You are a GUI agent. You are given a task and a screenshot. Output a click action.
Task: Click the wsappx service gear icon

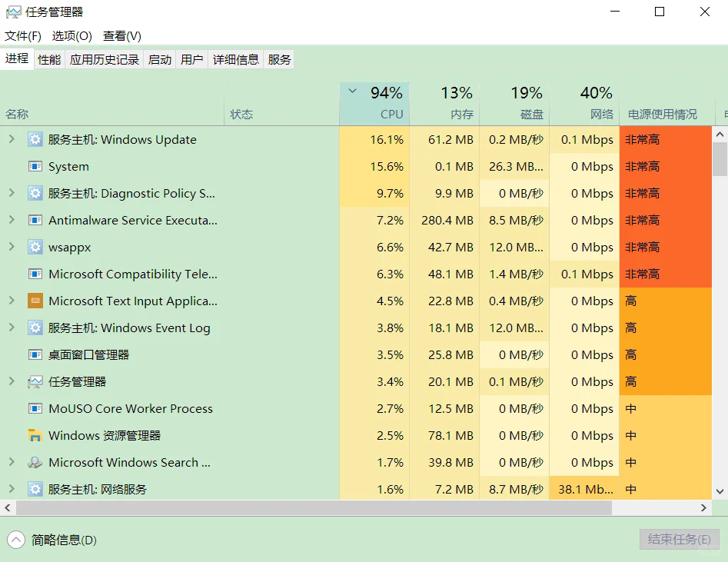click(34, 247)
